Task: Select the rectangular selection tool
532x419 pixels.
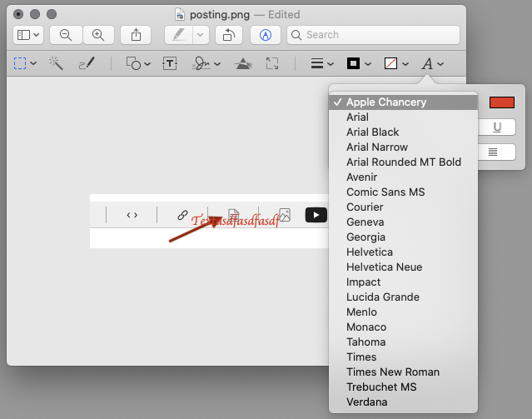Action: [20, 63]
